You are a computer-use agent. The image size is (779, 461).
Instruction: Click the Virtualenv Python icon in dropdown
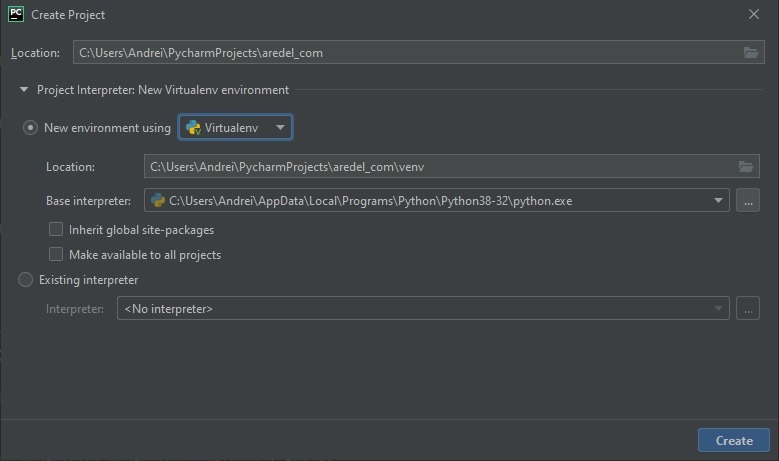pyautogui.click(x=193, y=128)
